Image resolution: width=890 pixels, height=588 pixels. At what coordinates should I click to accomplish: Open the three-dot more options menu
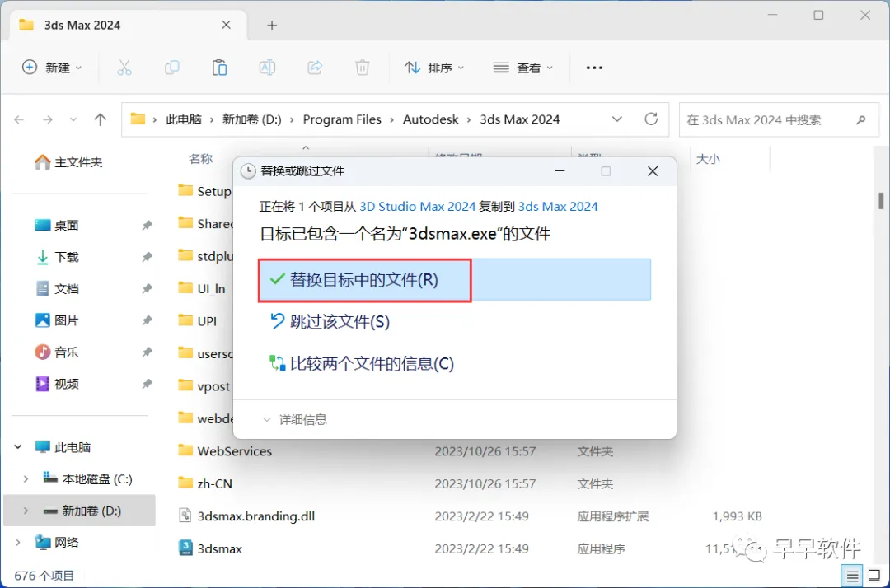(594, 68)
